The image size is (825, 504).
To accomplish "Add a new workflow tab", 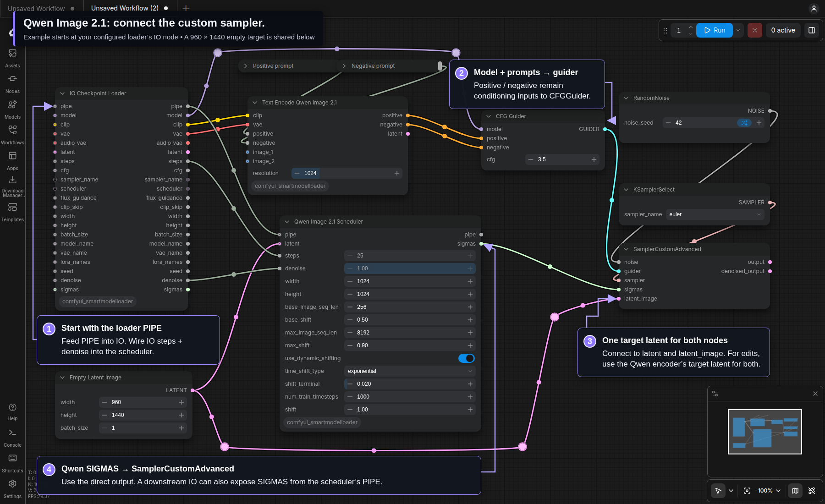I will coord(186,8).
